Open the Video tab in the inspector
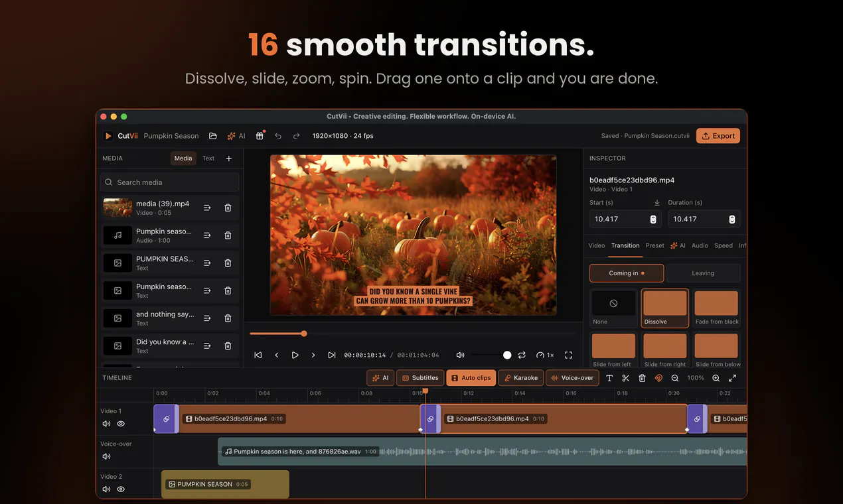 pyautogui.click(x=597, y=245)
